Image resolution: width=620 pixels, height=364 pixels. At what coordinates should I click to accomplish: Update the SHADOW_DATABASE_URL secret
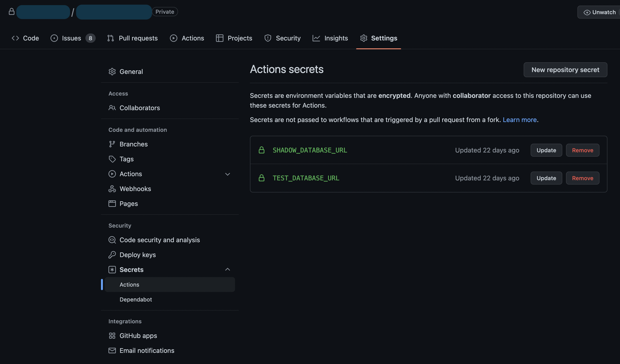click(x=546, y=150)
